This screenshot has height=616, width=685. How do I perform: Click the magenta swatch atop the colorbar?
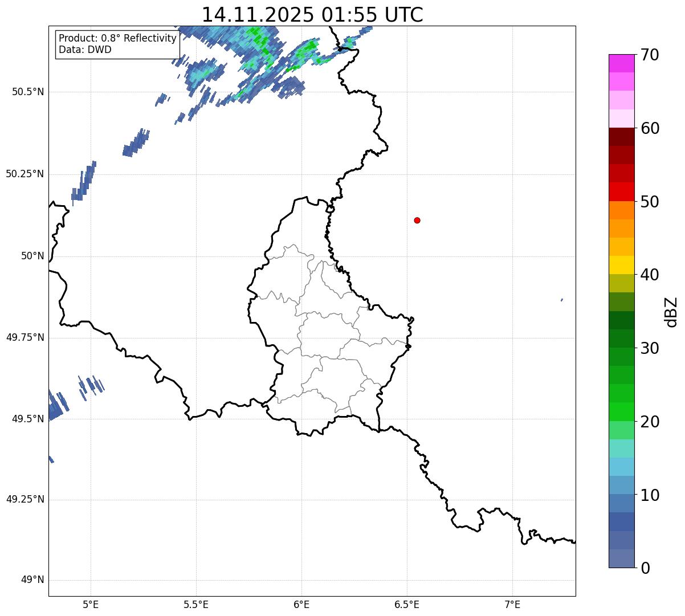tap(621, 63)
